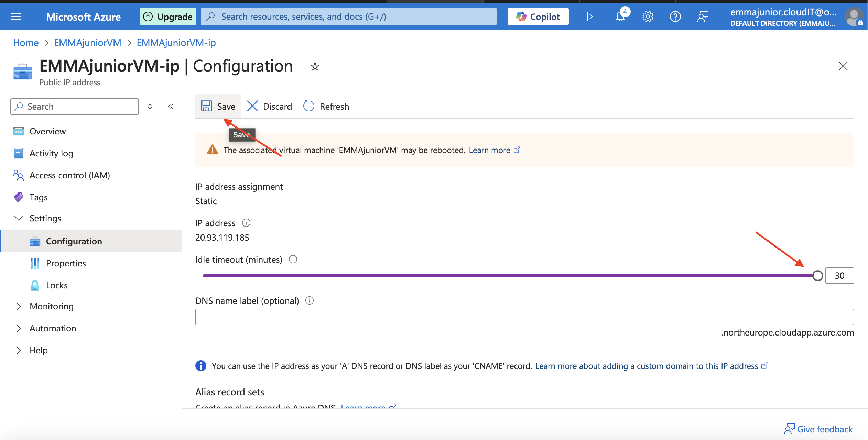Show DNS name label info icon
This screenshot has width=868, height=440.
[x=310, y=300]
